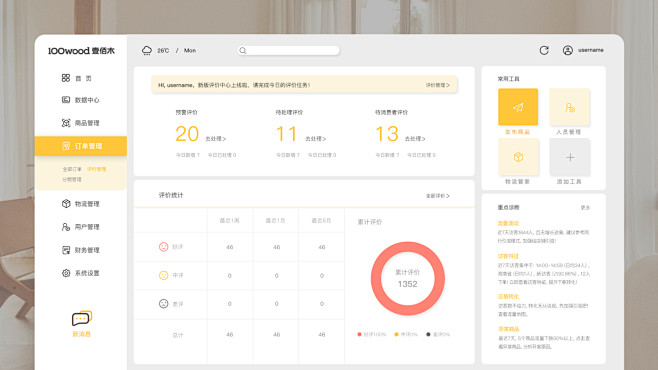Viewport: 658px width, 370px height.
Task: Open 数据中心 in the sidebar
Action: coord(81,100)
